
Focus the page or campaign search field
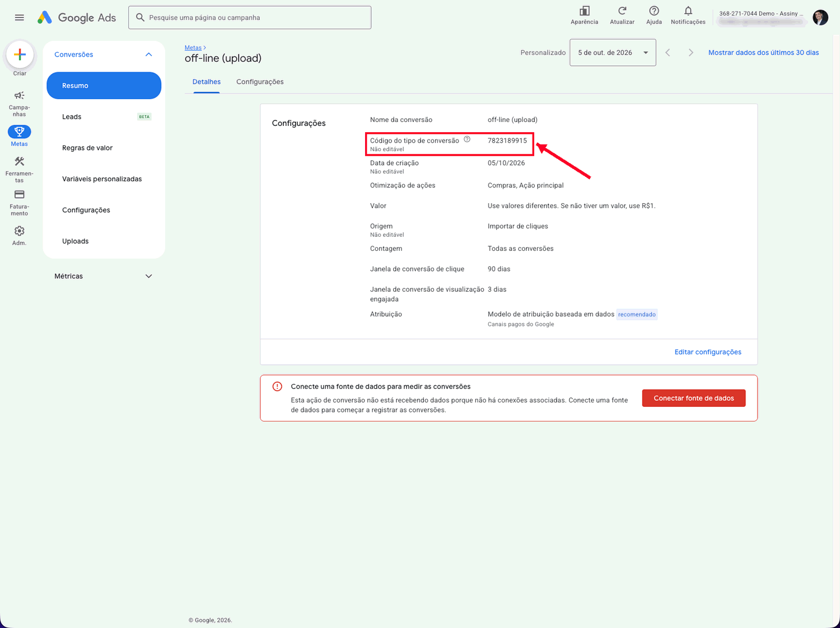pos(250,17)
